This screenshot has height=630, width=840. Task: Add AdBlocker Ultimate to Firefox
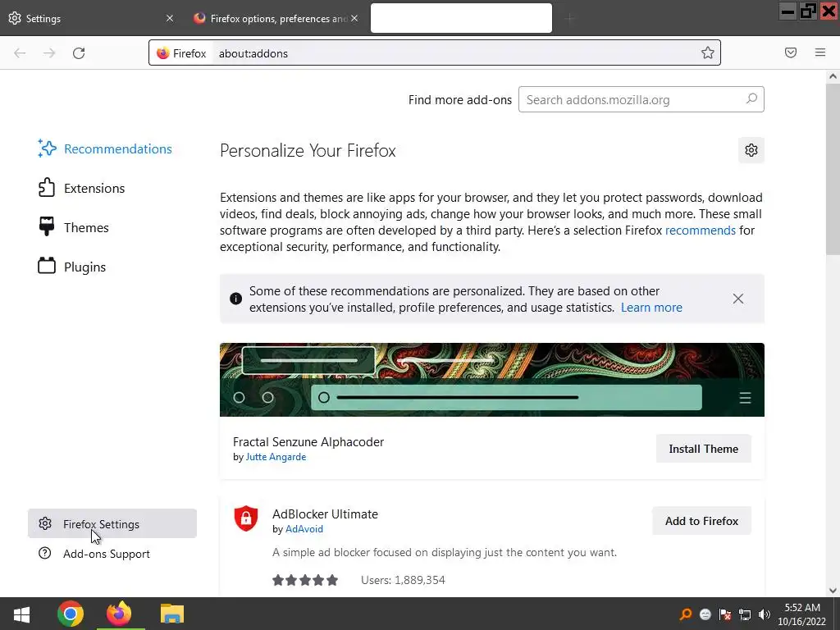point(701,521)
